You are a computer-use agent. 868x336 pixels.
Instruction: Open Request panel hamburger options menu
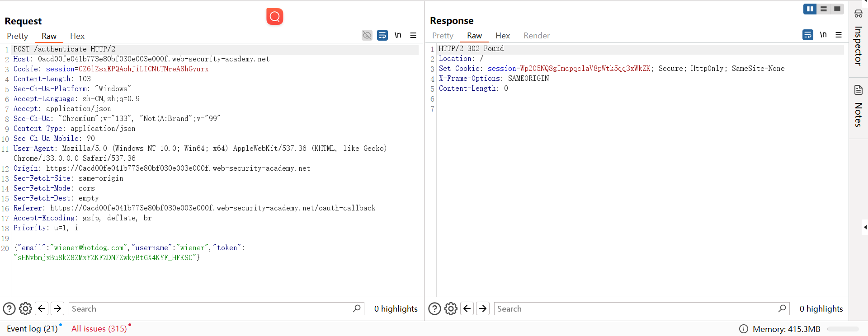point(413,35)
